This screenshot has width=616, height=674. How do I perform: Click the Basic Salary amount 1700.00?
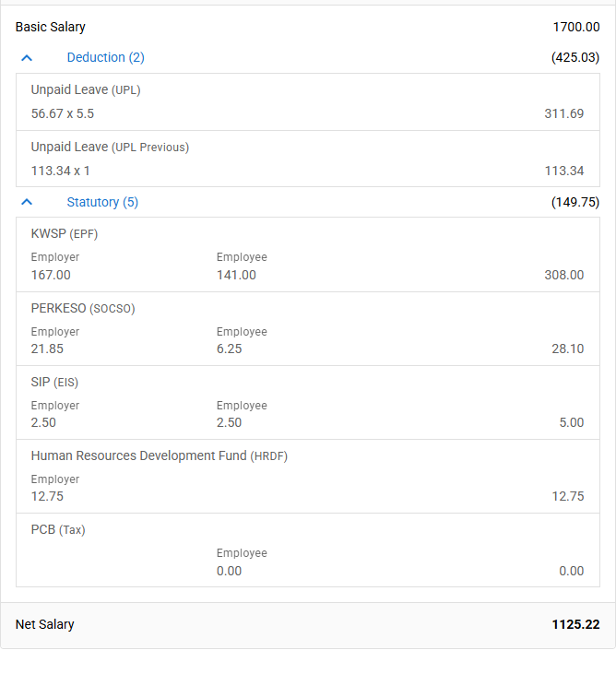(x=576, y=27)
